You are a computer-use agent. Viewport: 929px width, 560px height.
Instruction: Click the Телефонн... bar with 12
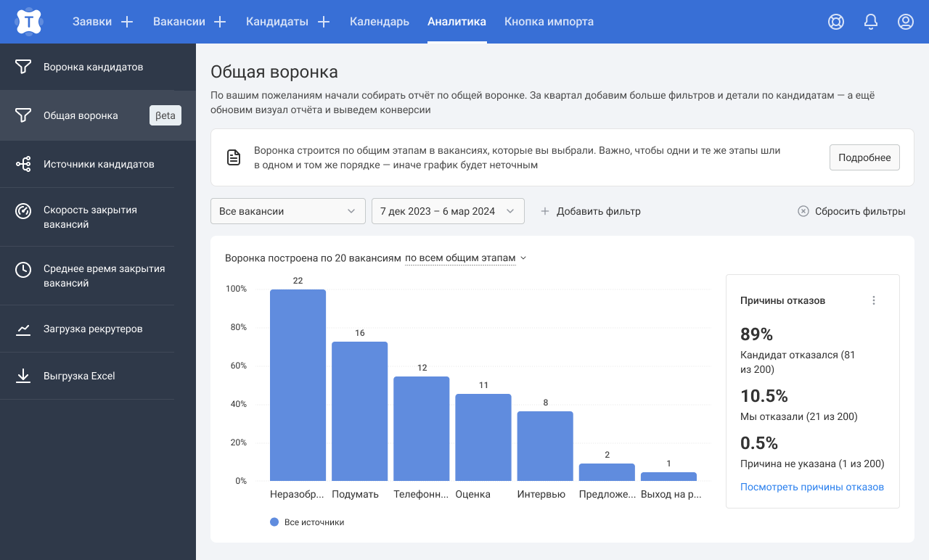coord(422,429)
